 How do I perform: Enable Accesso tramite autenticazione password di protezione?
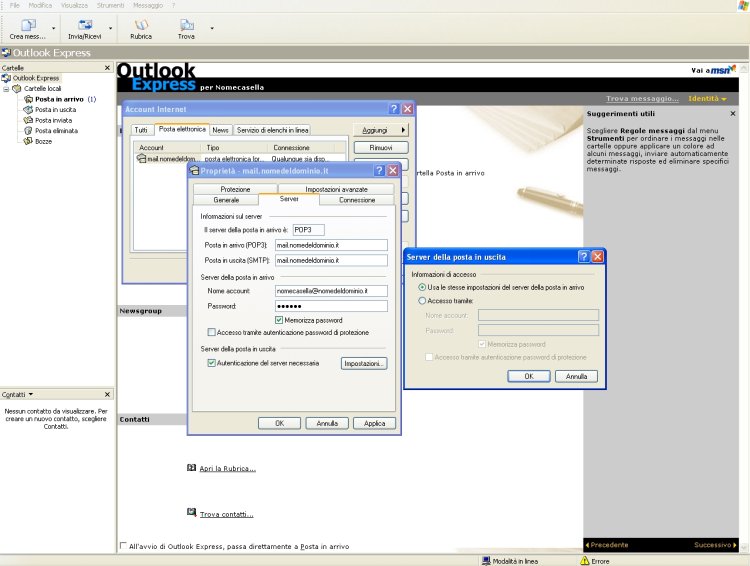coord(211,332)
